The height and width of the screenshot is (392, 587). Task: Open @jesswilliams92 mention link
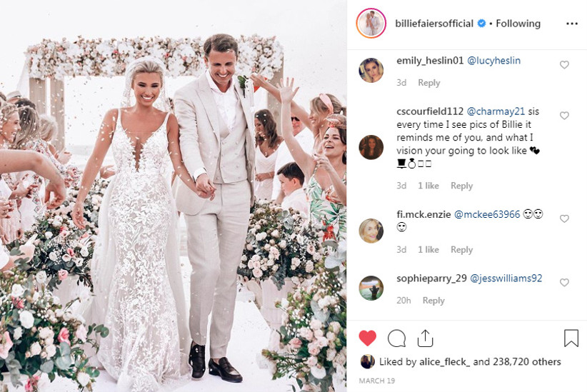506,278
